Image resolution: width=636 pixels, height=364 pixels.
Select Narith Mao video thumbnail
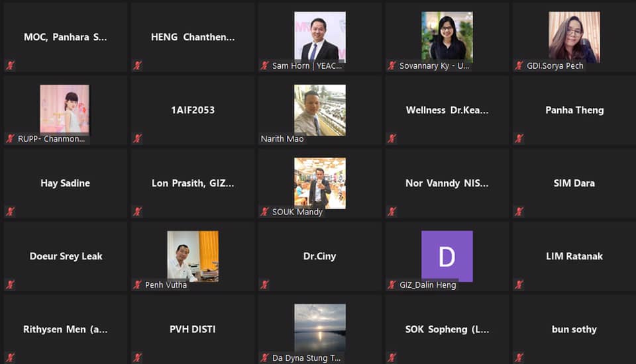(320, 110)
